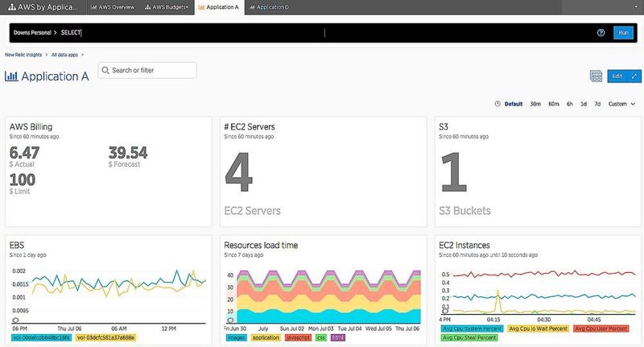Toggle Avg Cpu Steal Percent legend
This screenshot has width=644, height=347.
(x=469, y=337)
